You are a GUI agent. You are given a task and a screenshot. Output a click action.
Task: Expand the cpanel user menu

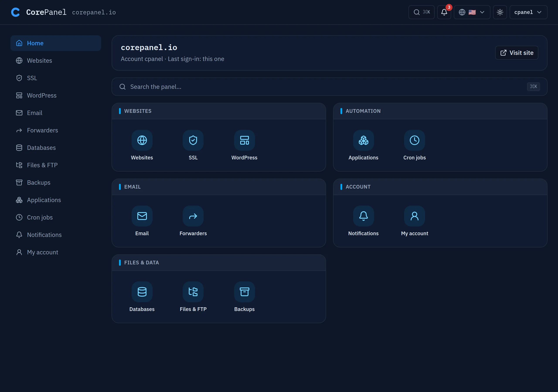528,12
